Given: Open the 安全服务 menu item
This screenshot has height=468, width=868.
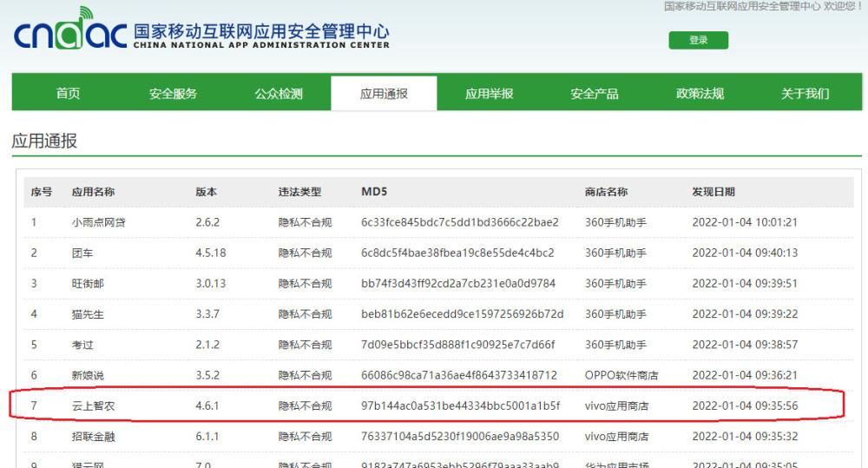Looking at the screenshot, I should click(x=173, y=93).
